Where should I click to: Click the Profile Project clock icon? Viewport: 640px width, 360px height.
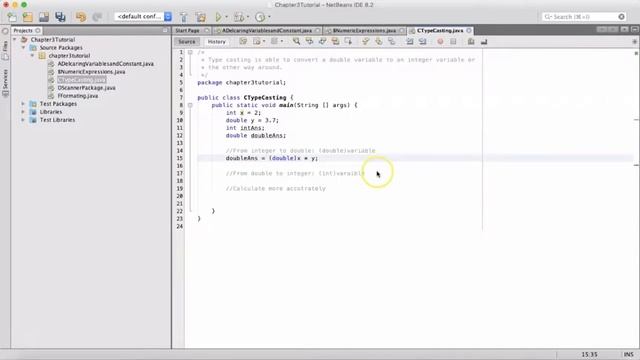click(260, 17)
